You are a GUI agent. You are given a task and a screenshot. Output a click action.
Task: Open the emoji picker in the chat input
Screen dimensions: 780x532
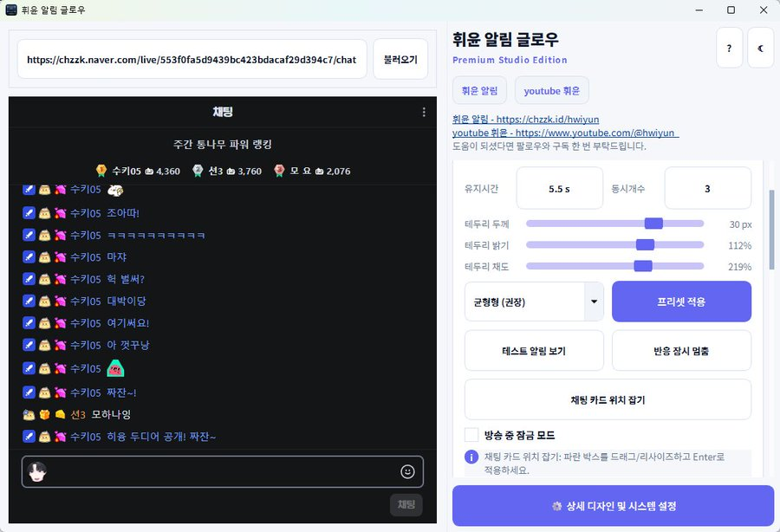click(407, 471)
